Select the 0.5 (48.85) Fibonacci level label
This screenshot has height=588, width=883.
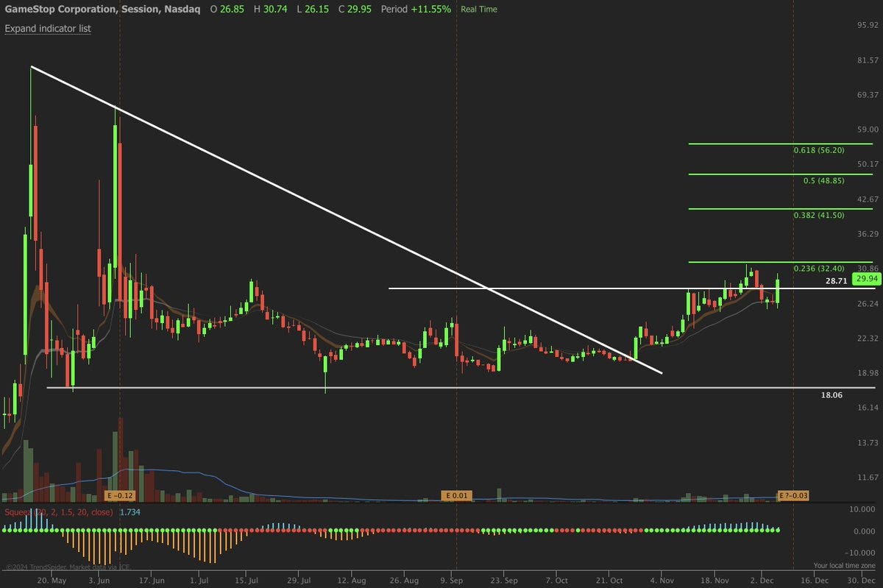tap(823, 180)
